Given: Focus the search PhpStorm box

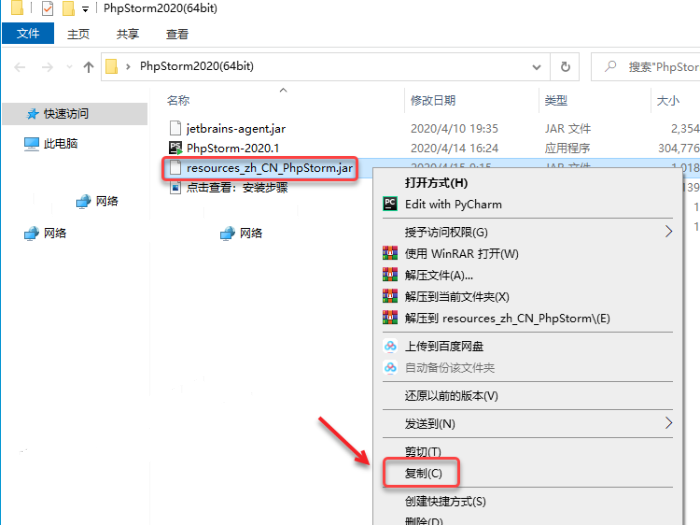Looking at the screenshot, I should [x=646, y=67].
